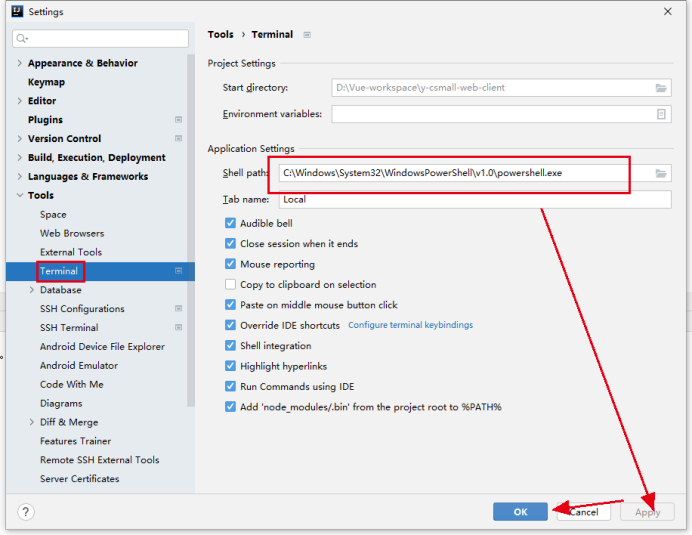Screen dimensions: 692x535
Task: Click the project-level icon on the Version Control row
Action: (178, 139)
